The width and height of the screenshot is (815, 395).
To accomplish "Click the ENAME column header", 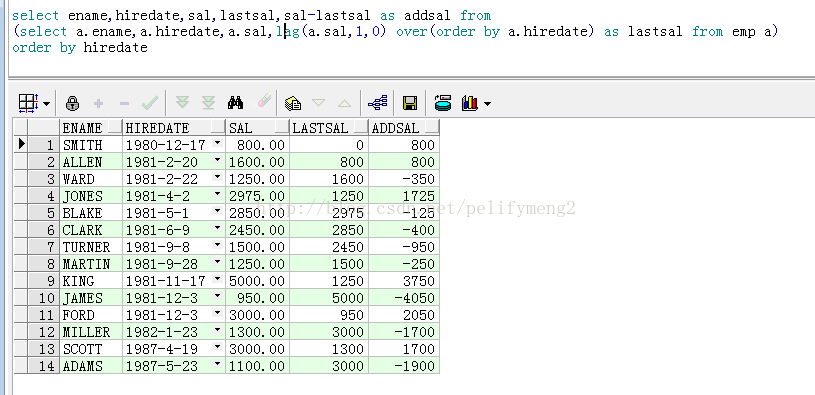I will (91, 127).
